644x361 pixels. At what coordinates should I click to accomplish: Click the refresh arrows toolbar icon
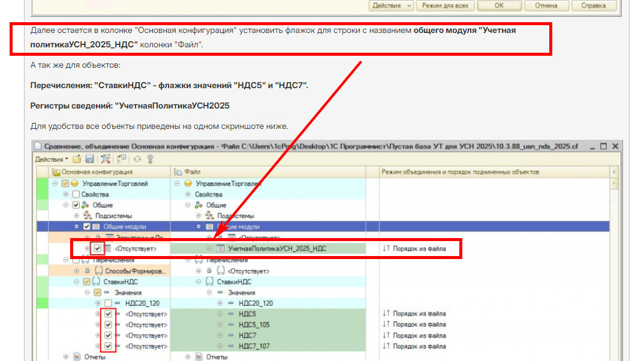(137, 159)
